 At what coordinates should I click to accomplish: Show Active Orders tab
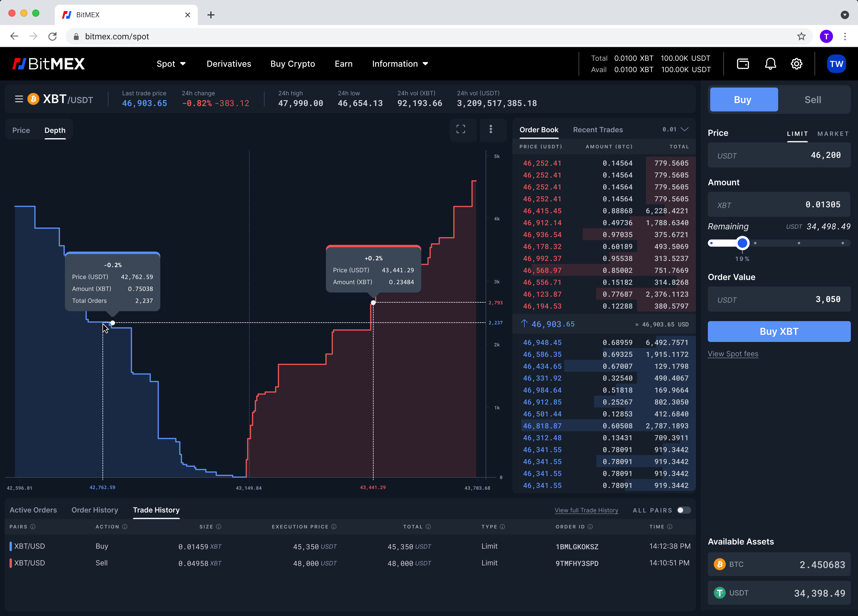pyautogui.click(x=33, y=510)
